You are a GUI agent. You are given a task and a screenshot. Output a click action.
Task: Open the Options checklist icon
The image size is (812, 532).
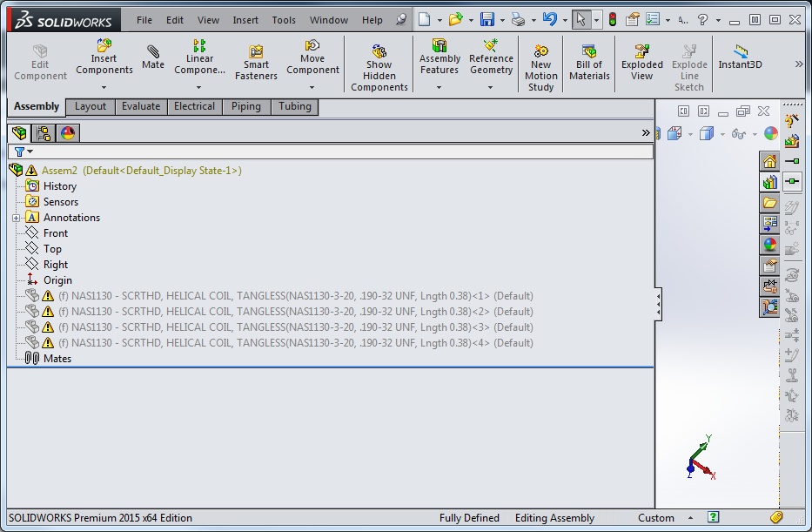pos(653,20)
